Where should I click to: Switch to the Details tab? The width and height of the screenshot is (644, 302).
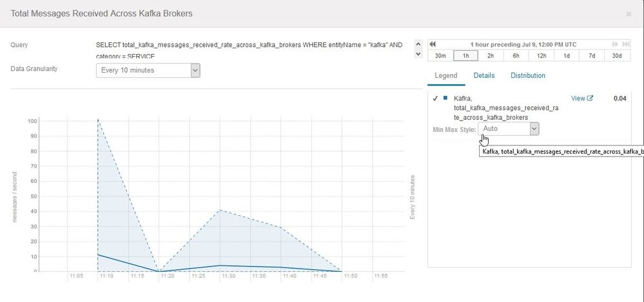click(484, 76)
